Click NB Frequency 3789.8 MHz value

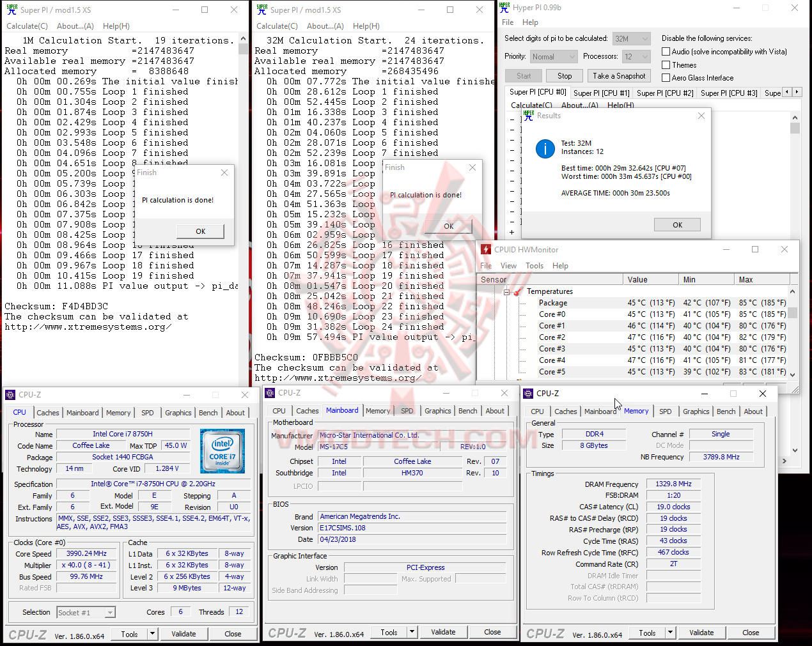click(x=721, y=457)
